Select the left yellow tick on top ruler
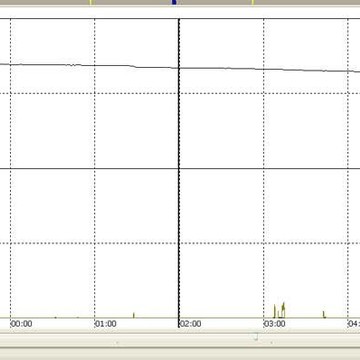The width and height of the screenshot is (360, 360). (90, 2)
